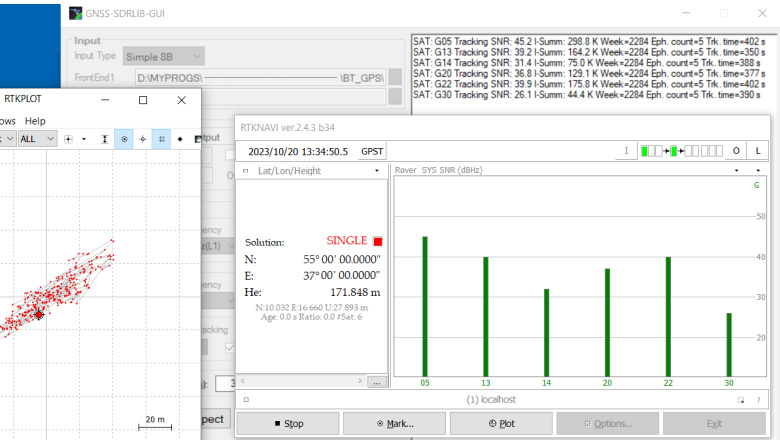Click the Mark... button in RTKNAVI
Screen dimensions: 780x440
coord(394,424)
